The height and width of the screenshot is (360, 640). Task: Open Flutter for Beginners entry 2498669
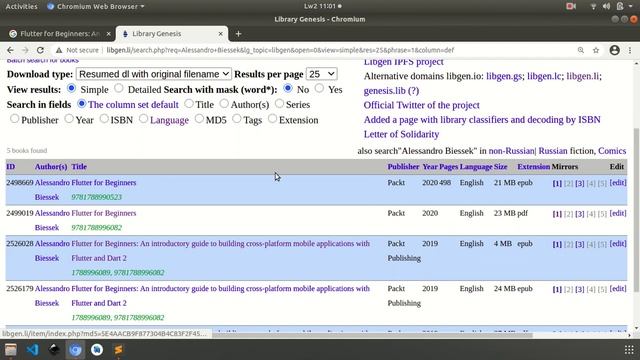pos(104,182)
